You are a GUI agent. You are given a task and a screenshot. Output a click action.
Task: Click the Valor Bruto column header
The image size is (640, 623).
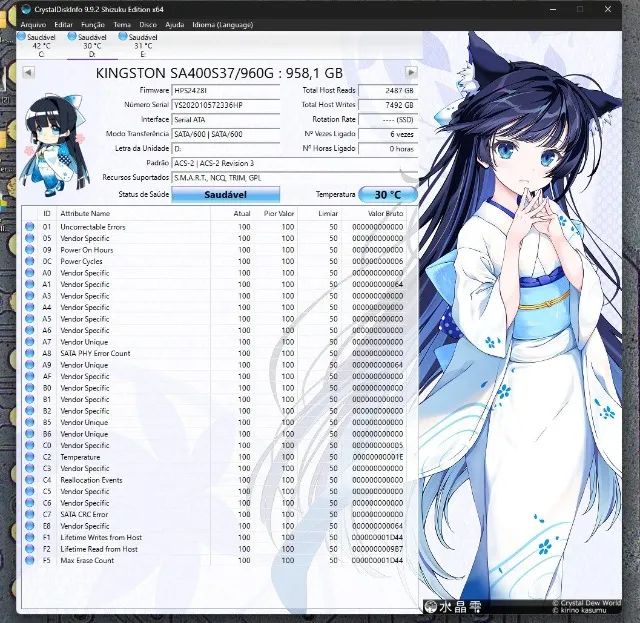coord(385,214)
